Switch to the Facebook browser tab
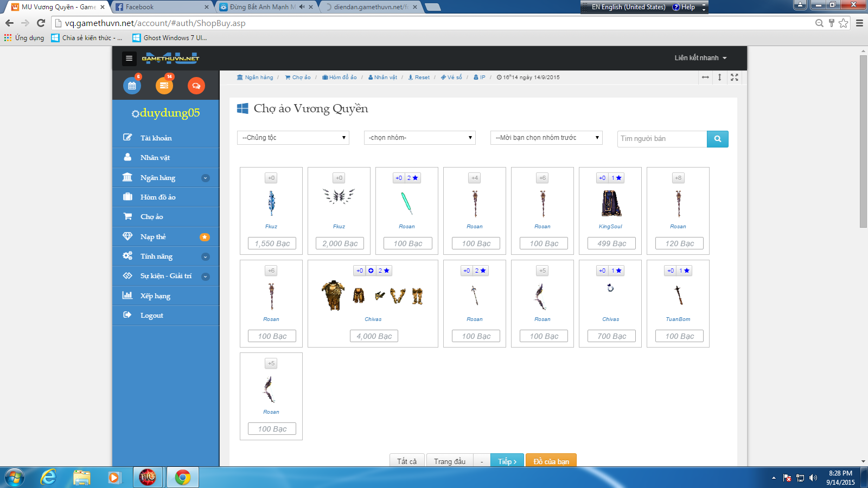Viewport: 868px width, 488px height. coord(161,7)
